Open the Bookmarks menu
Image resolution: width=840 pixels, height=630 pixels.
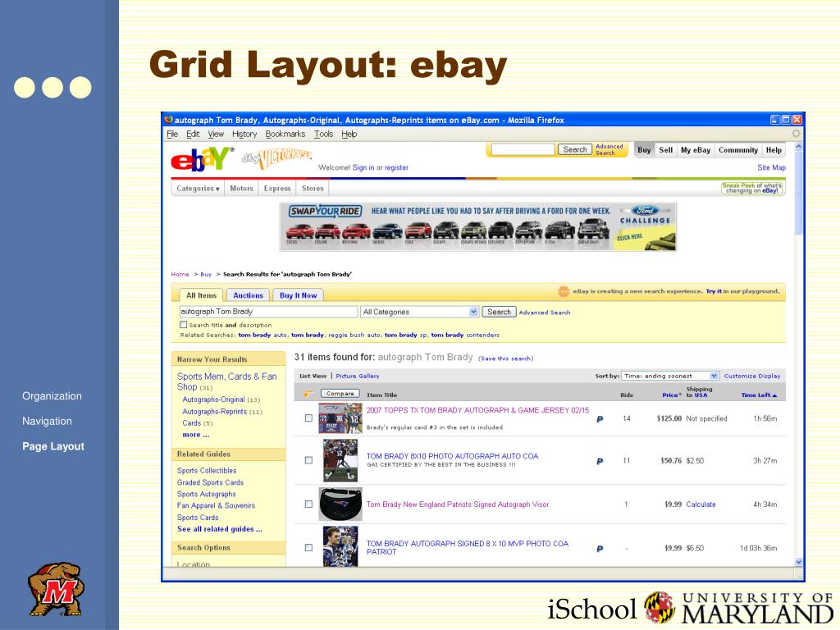click(285, 134)
